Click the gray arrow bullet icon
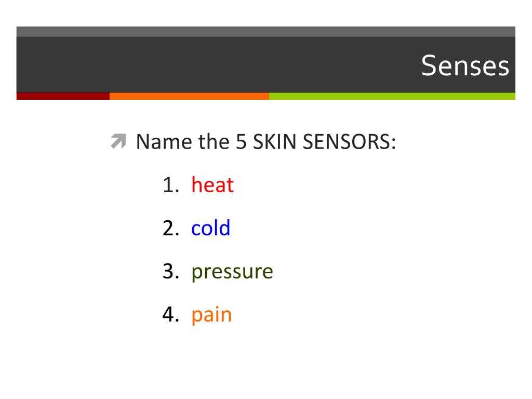 [118, 141]
